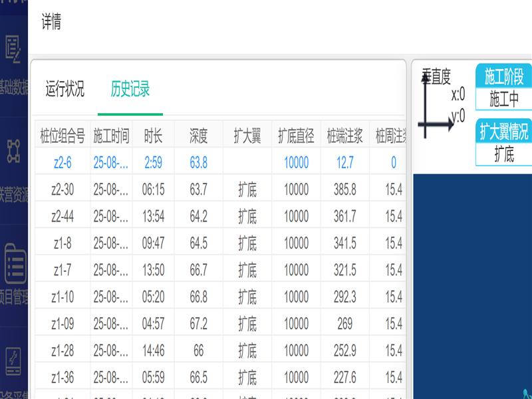Image resolution: width=532 pixels, height=399 pixels.
Task: Open the 基础数据 sidebar icon
Action: tap(13, 47)
